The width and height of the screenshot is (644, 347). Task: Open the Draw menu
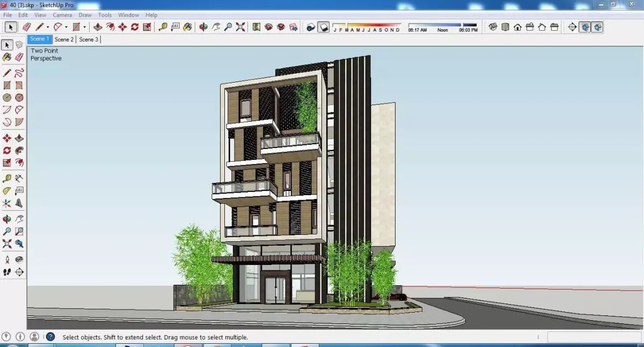tap(85, 15)
